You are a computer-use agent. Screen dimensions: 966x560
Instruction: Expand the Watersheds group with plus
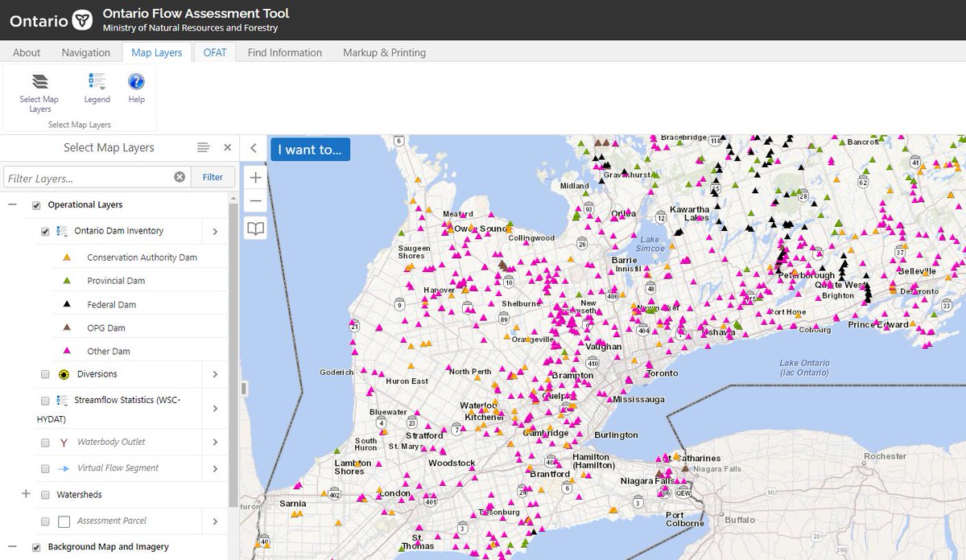(x=25, y=494)
